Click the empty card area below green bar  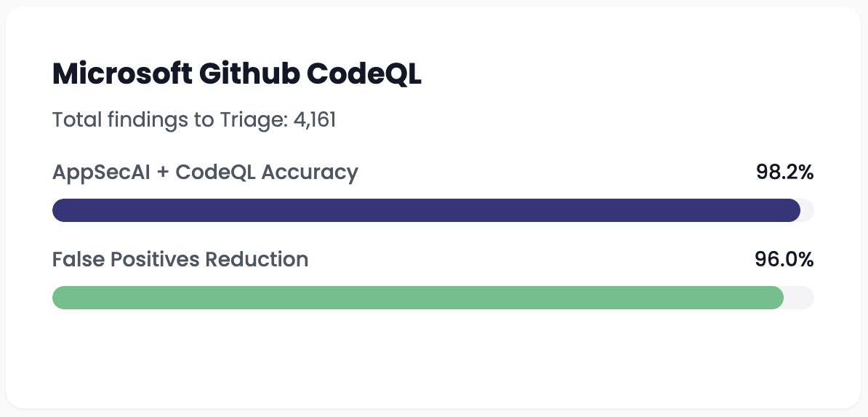[433, 357]
